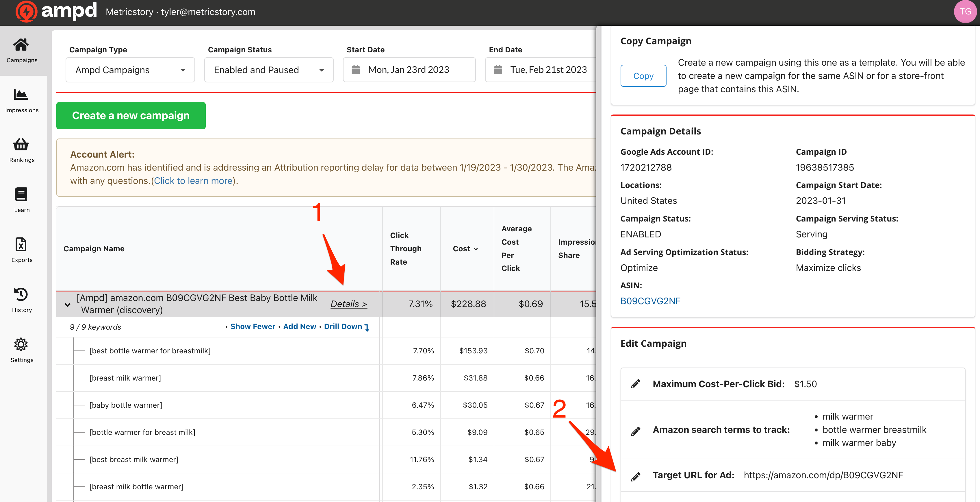Click the 11.76% click through rate cell
The width and height of the screenshot is (980, 502).
pos(422,459)
